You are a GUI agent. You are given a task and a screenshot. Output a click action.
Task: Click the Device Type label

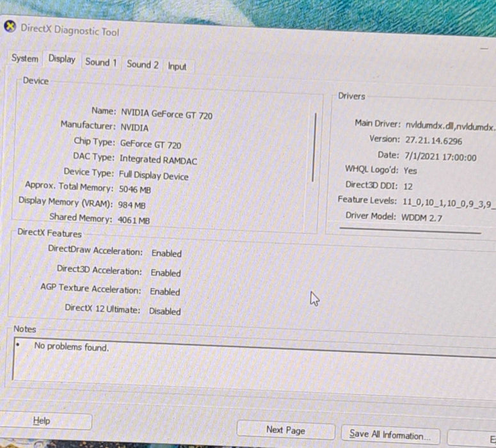88,172
